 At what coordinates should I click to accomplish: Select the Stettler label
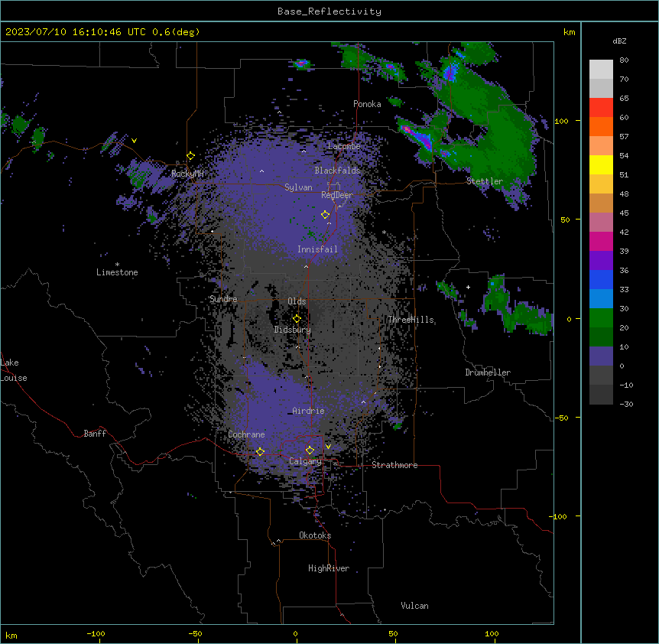coord(485,181)
